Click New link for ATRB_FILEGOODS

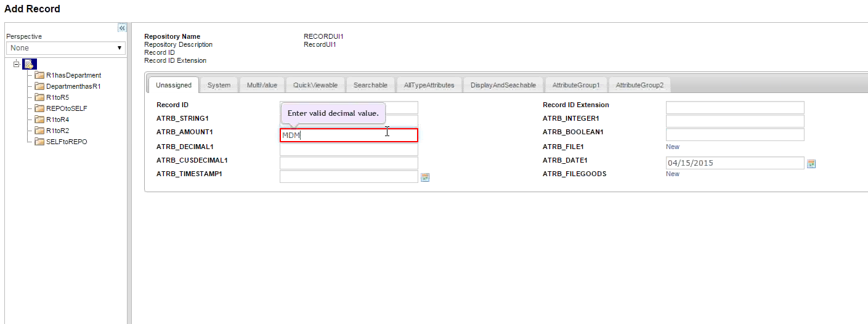[x=673, y=174]
